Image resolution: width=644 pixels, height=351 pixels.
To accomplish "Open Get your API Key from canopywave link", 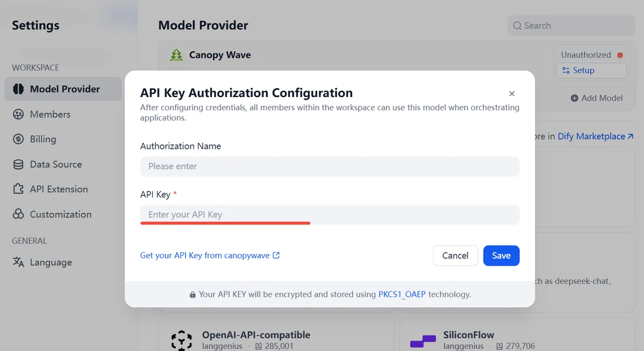I will [x=210, y=256].
